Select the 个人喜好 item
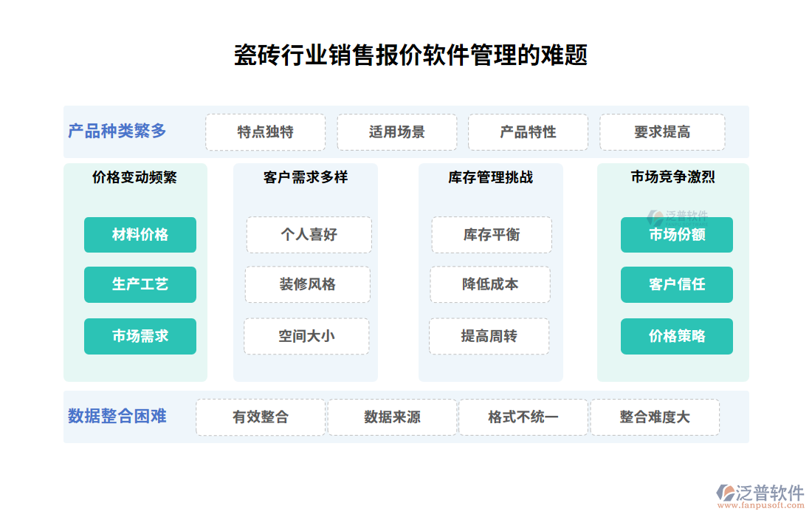The width and height of the screenshot is (812, 517). pos(309,235)
